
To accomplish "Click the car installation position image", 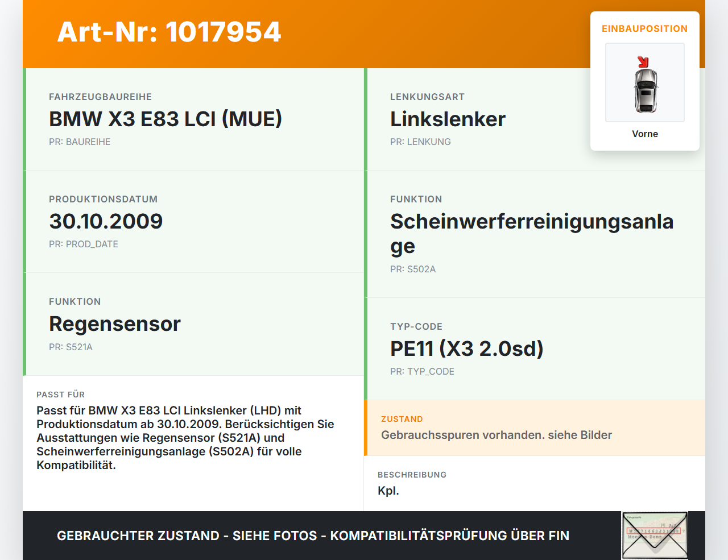I will click(x=645, y=82).
